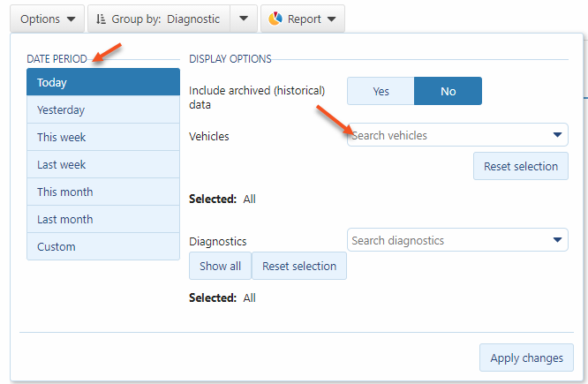Viewport: 588px width, 384px height.
Task: Pick This week date period
Action: (103, 138)
